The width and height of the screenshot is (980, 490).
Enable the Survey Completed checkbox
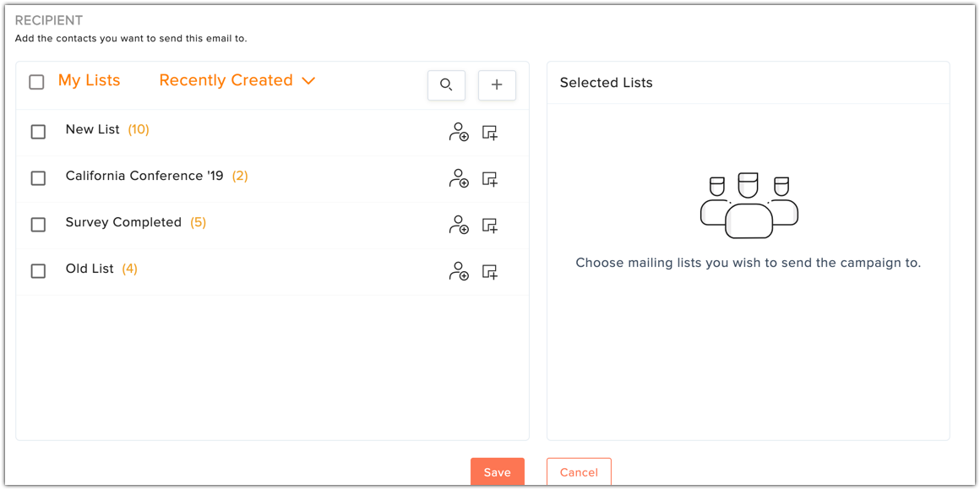pyautogui.click(x=38, y=225)
